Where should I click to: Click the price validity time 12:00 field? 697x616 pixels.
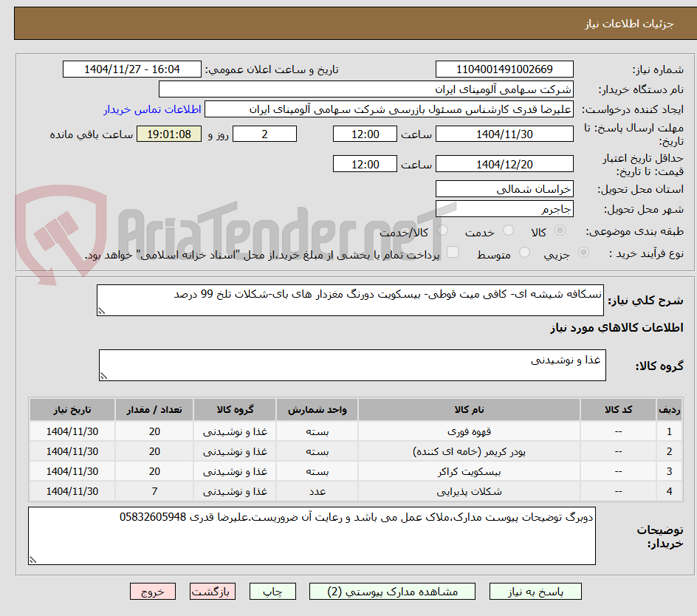pyautogui.click(x=365, y=164)
